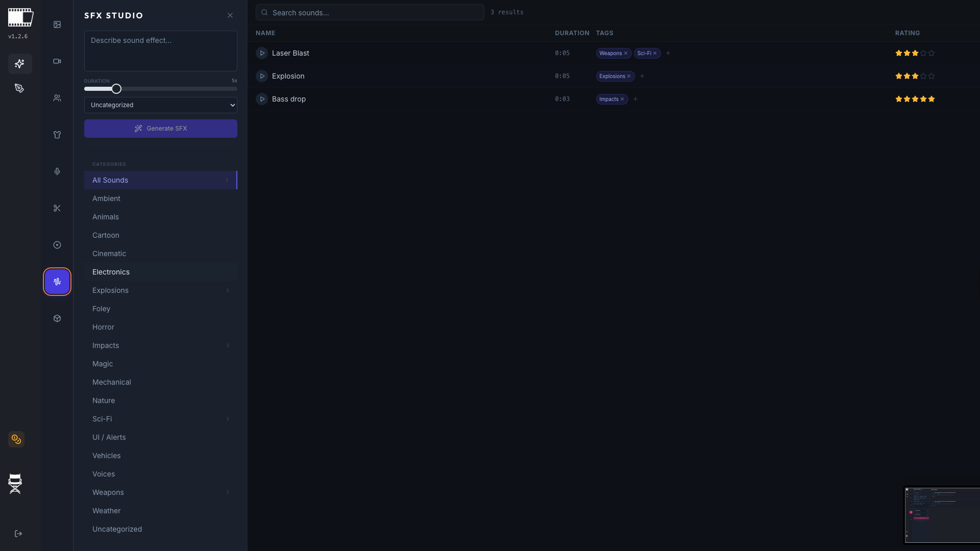Filter by the Sci-Fi category
Viewport: 980px width, 551px height.
pos(161,419)
